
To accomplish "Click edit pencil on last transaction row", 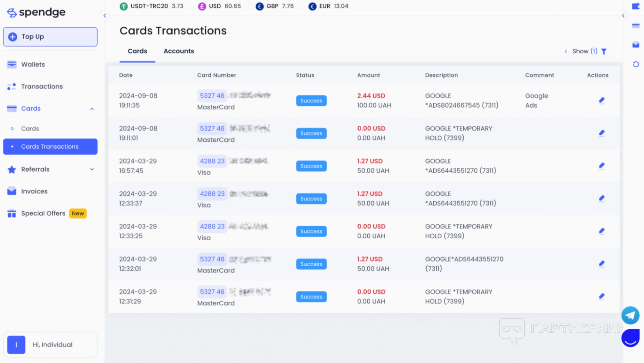I will [602, 296].
